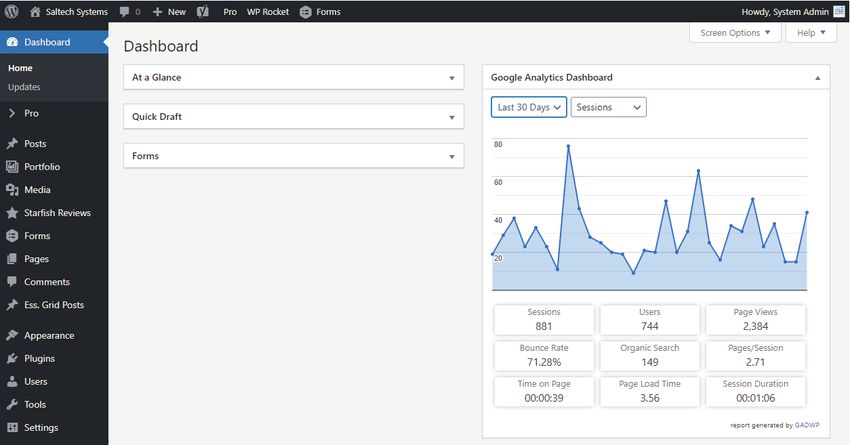Open the Screen Options panel
The image size is (850, 445).
coord(735,33)
